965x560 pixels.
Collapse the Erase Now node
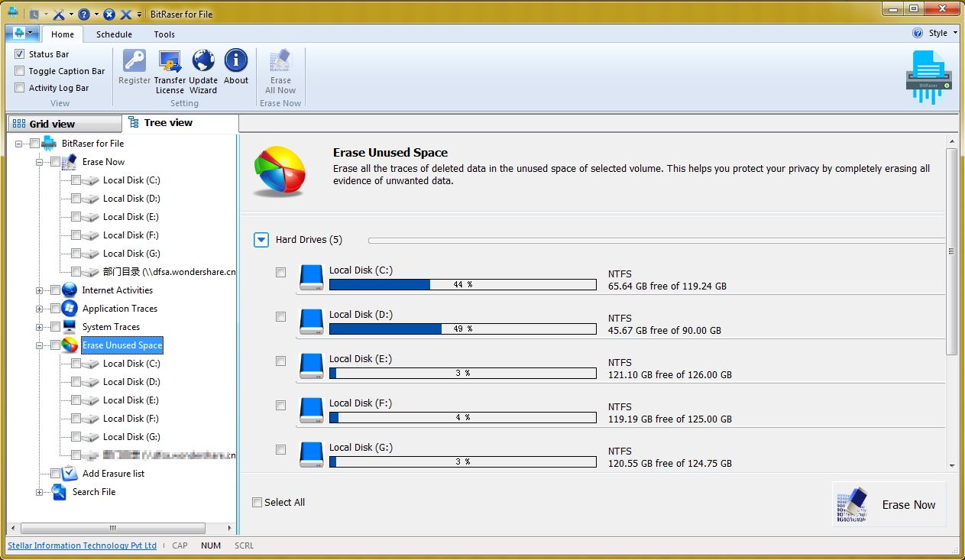click(40, 162)
